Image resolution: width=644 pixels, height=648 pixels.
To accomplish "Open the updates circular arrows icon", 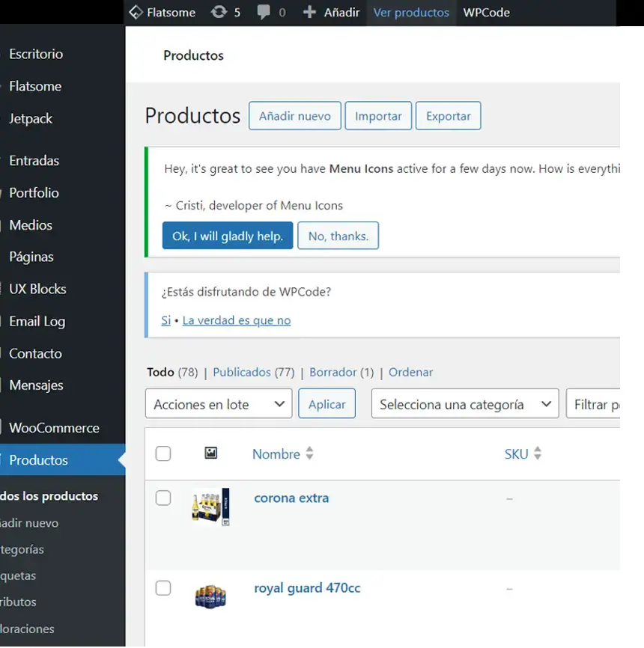I will [x=219, y=13].
